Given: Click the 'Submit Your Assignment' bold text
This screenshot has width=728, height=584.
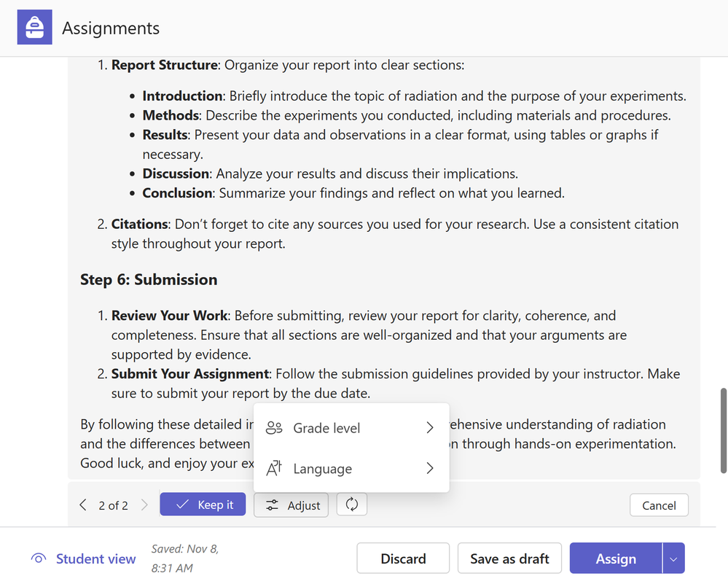Looking at the screenshot, I should click(190, 374).
